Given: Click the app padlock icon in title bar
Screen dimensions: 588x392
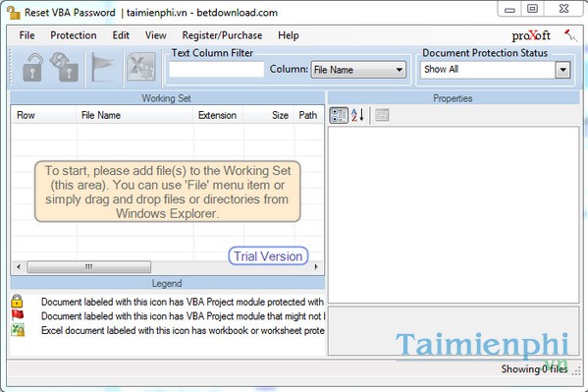Looking at the screenshot, I should (x=14, y=12).
